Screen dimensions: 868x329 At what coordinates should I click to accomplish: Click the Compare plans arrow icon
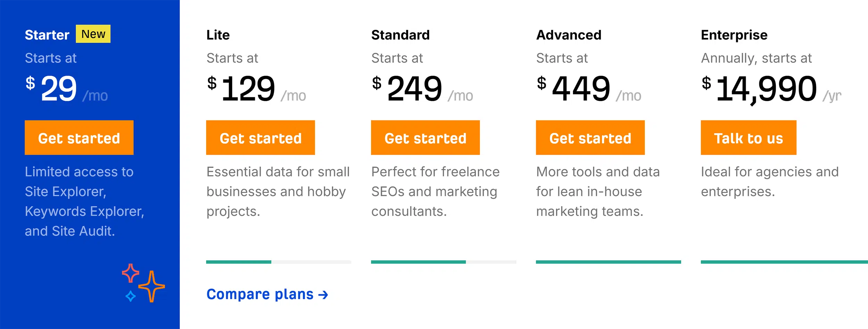323,294
